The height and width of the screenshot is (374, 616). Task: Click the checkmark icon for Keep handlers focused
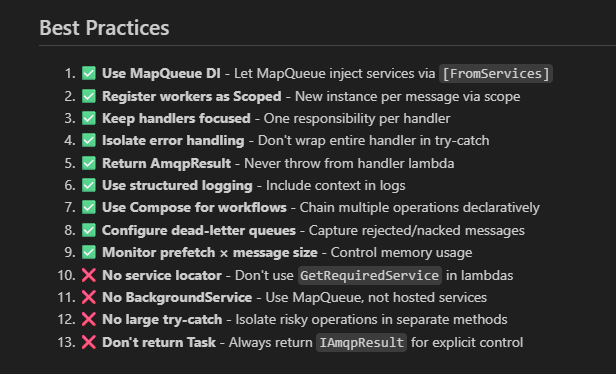[89, 118]
